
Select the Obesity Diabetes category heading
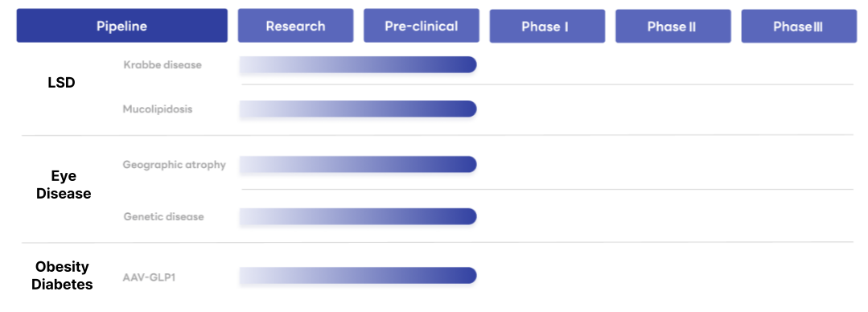62,276
